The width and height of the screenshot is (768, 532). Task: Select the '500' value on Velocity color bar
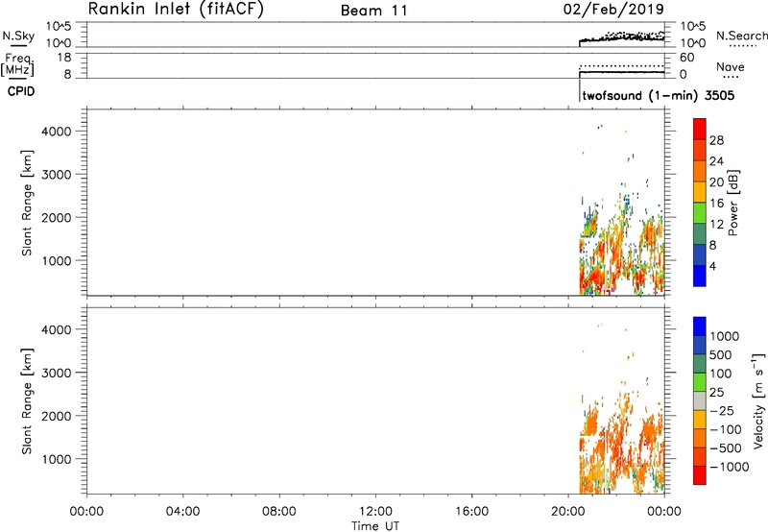click(x=721, y=355)
